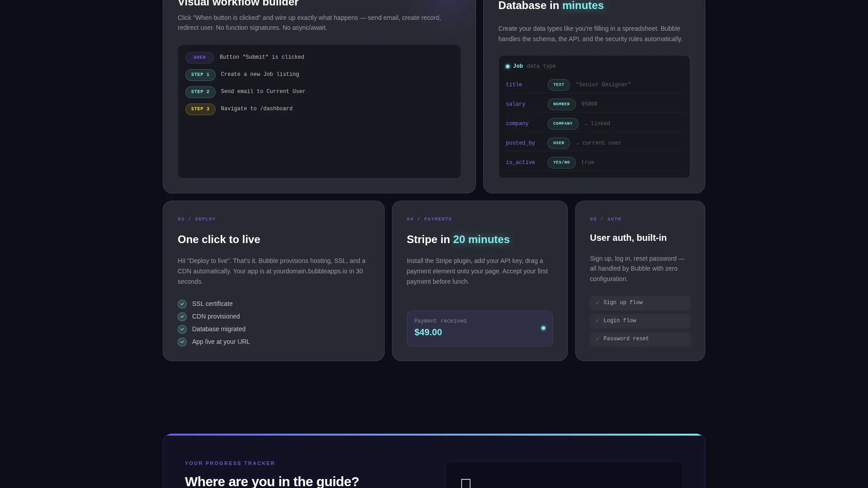Click the 'posted_by' field name

coord(520,143)
